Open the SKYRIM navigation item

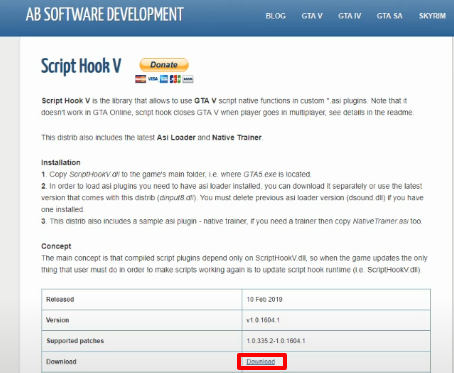[432, 16]
